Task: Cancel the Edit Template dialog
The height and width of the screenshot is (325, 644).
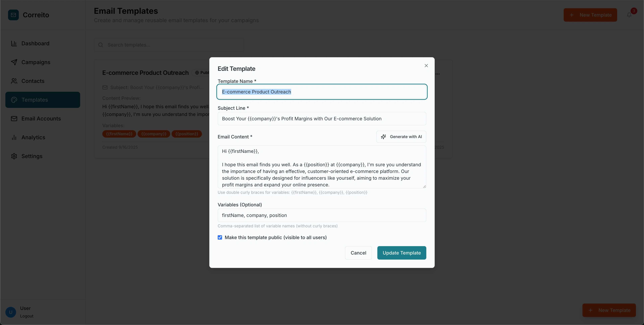Action: coord(358,253)
